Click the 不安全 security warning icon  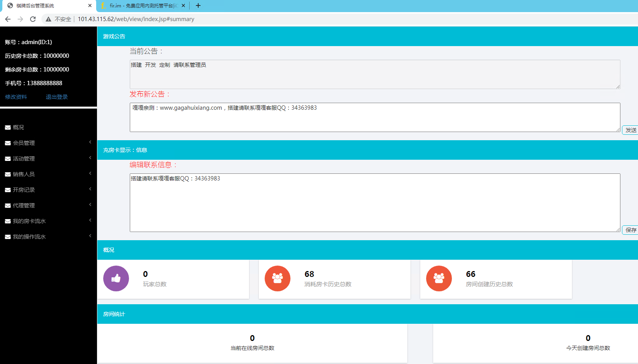coord(48,19)
